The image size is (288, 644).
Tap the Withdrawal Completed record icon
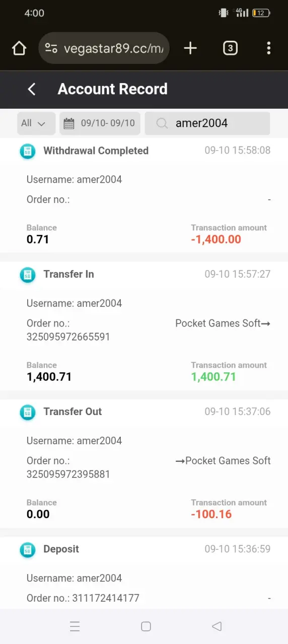pos(28,151)
